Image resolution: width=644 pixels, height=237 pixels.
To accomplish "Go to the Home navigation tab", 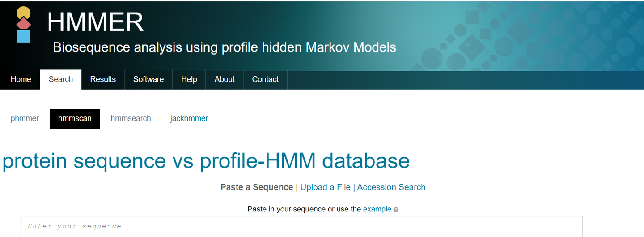I will pyautogui.click(x=21, y=79).
